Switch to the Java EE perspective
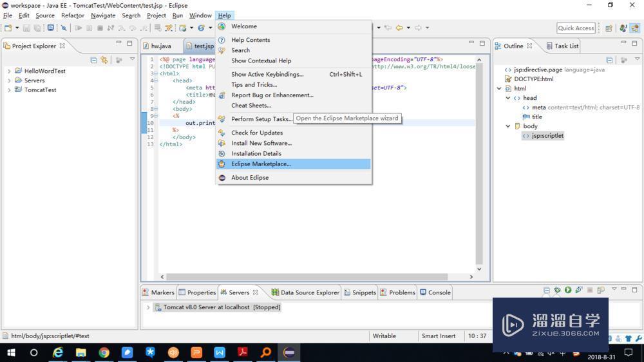 click(634, 28)
